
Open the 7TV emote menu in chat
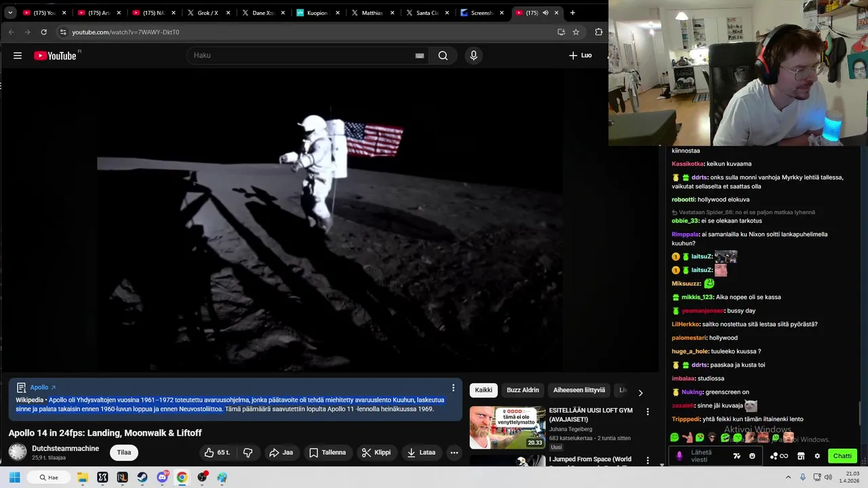point(737,456)
